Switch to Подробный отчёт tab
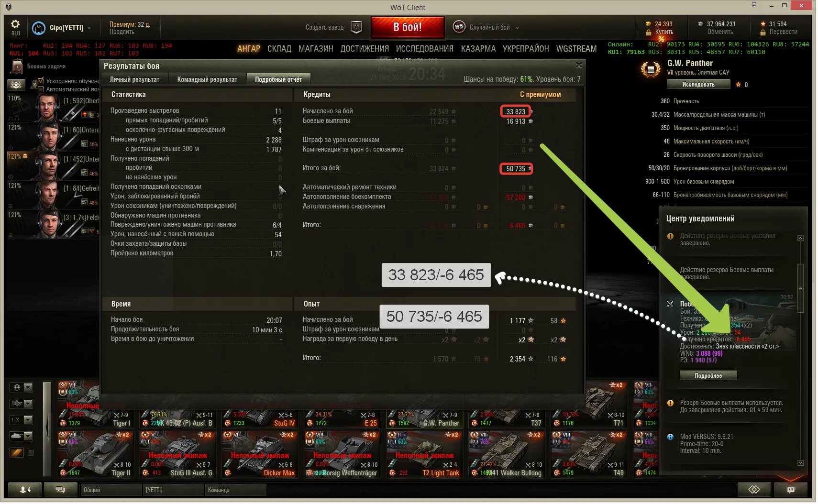Viewport: 818px width, 504px height. [x=278, y=79]
